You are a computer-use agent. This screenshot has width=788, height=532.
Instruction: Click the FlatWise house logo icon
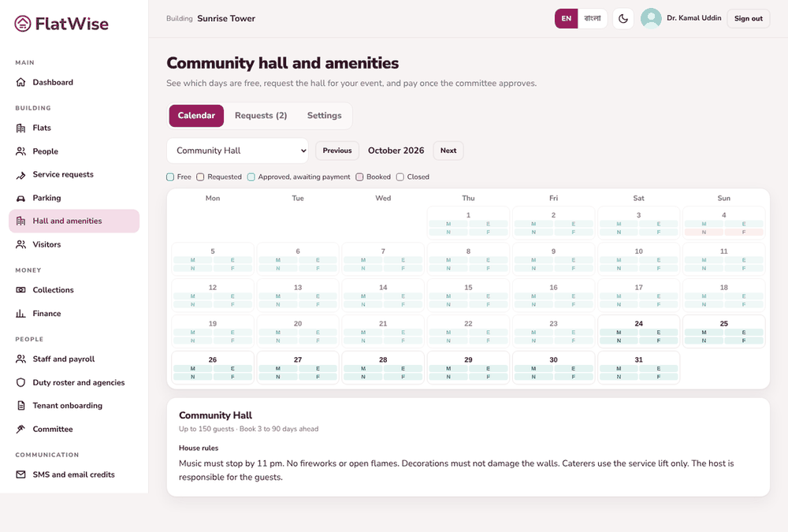[x=23, y=24]
